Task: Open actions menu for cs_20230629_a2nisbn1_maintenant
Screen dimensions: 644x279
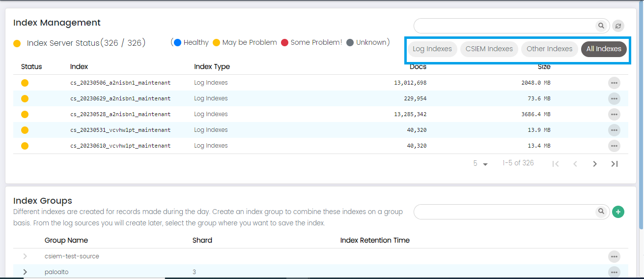Action: (x=614, y=99)
